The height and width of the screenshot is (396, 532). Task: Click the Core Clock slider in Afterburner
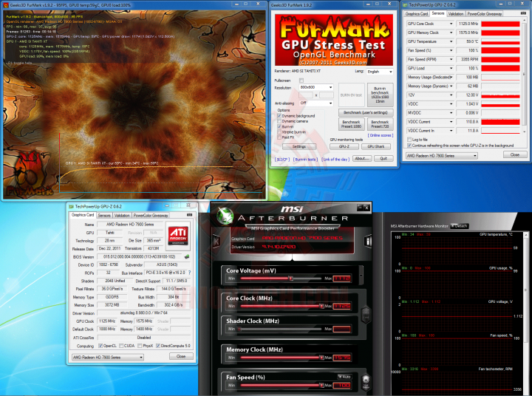click(281, 306)
